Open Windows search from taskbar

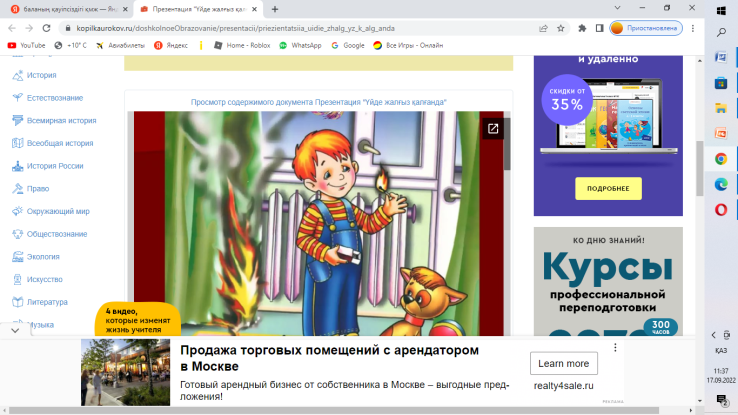(721, 33)
